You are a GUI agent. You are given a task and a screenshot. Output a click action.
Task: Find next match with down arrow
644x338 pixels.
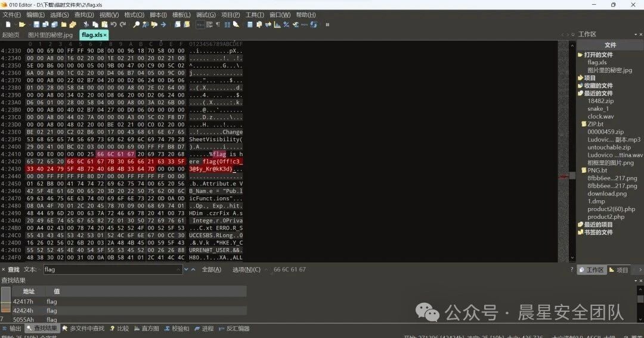tap(186, 269)
